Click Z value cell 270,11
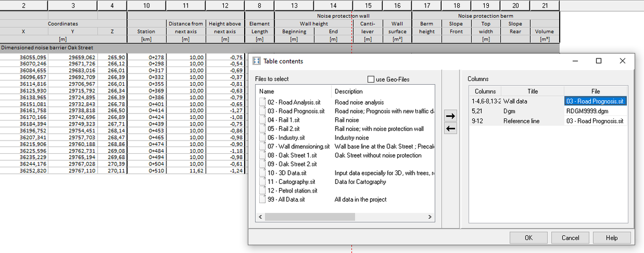The height and width of the screenshot is (253, 644). pyautogui.click(x=112, y=170)
